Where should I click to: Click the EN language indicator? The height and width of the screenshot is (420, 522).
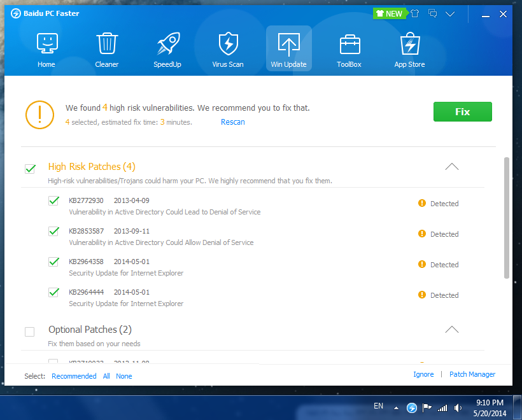pos(379,406)
